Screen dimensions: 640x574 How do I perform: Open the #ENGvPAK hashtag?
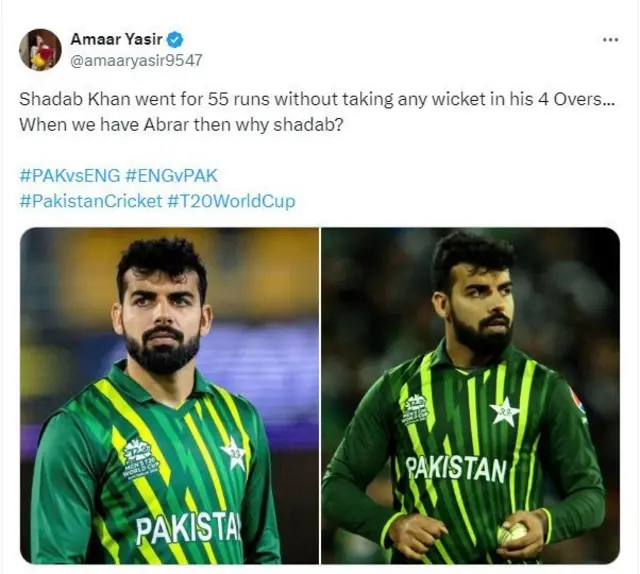[x=171, y=176]
